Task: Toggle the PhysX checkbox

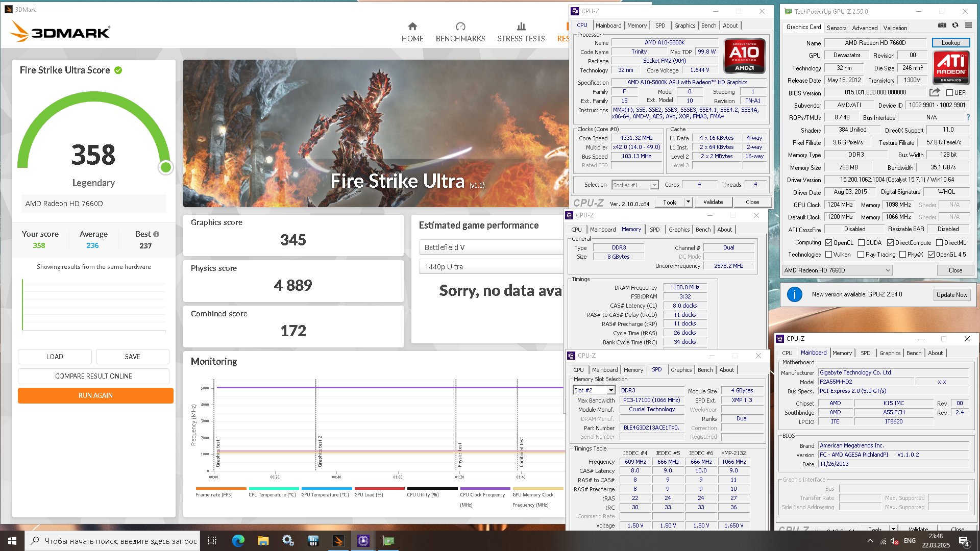Action: click(902, 255)
